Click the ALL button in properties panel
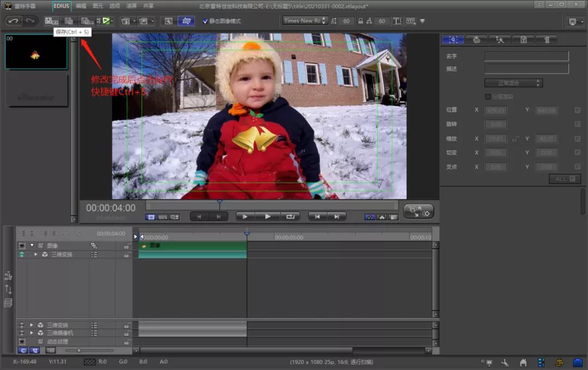 point(565,179)
